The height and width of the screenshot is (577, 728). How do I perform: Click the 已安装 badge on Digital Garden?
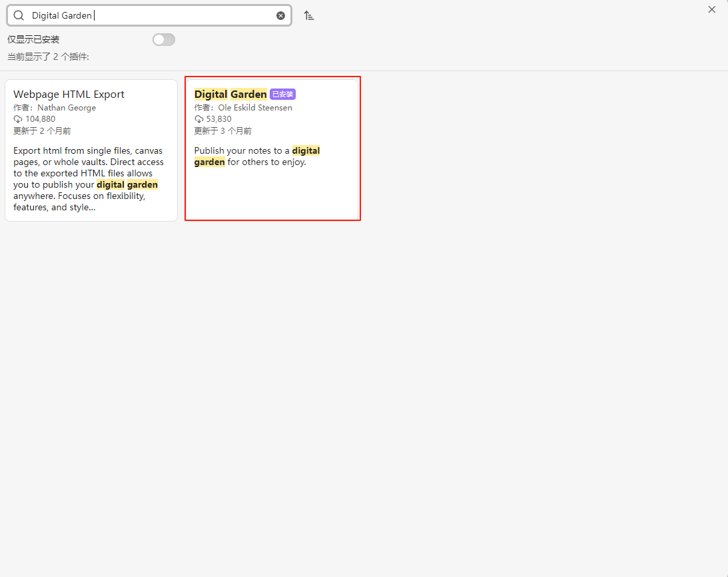click(x=282, y=95)
